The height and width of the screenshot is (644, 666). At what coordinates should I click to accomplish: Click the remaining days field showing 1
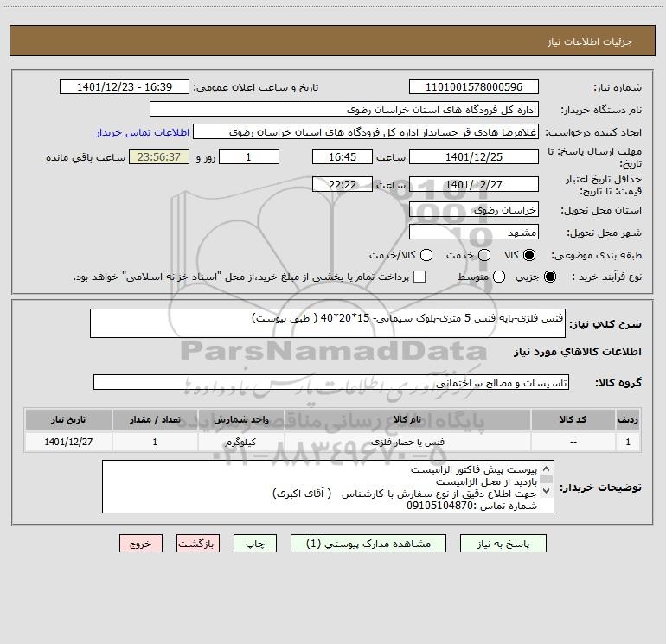pyautogui.click(x=249, y=156)
